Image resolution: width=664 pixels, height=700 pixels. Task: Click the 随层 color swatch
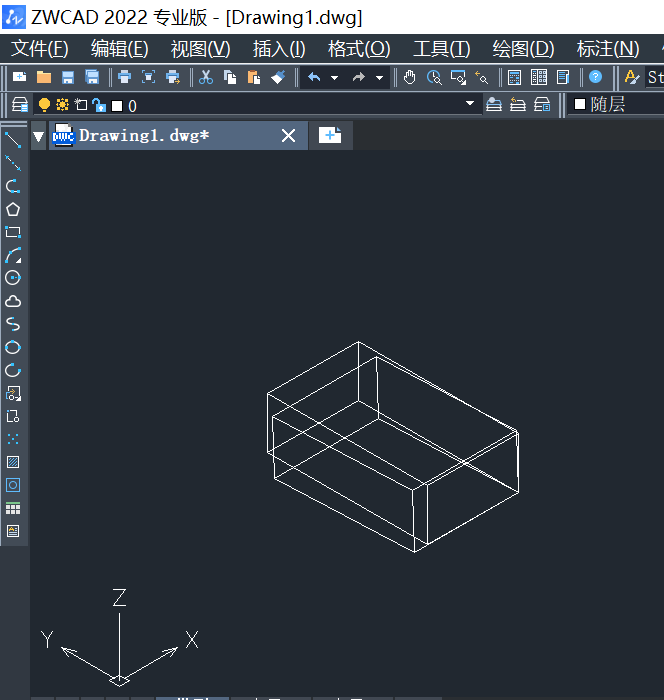click(580, 104)
